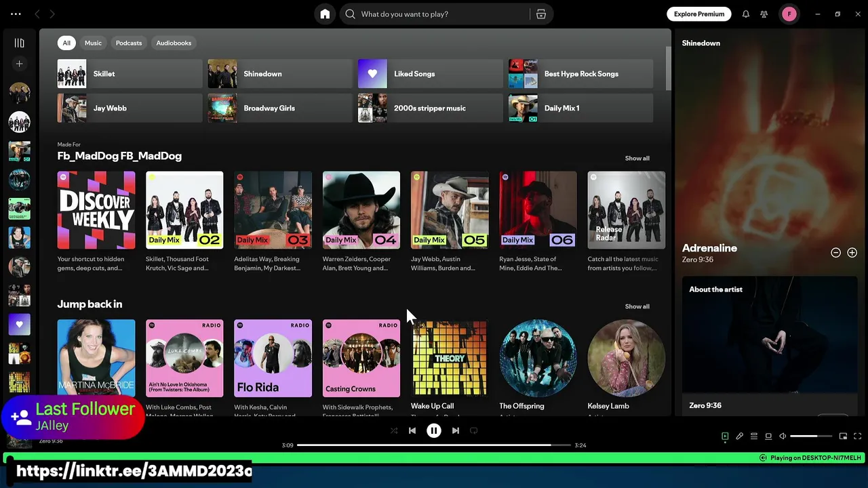Open the Release Radar card
The width and height of the screenshot is (868, 488).
[627, 222]
